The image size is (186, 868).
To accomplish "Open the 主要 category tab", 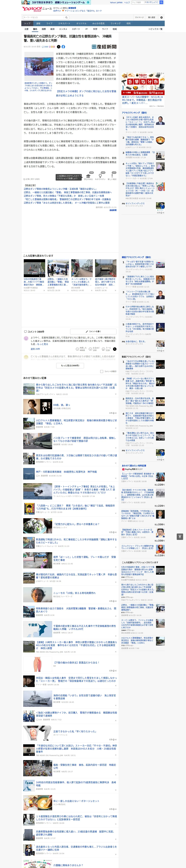I will pos(26,29).
